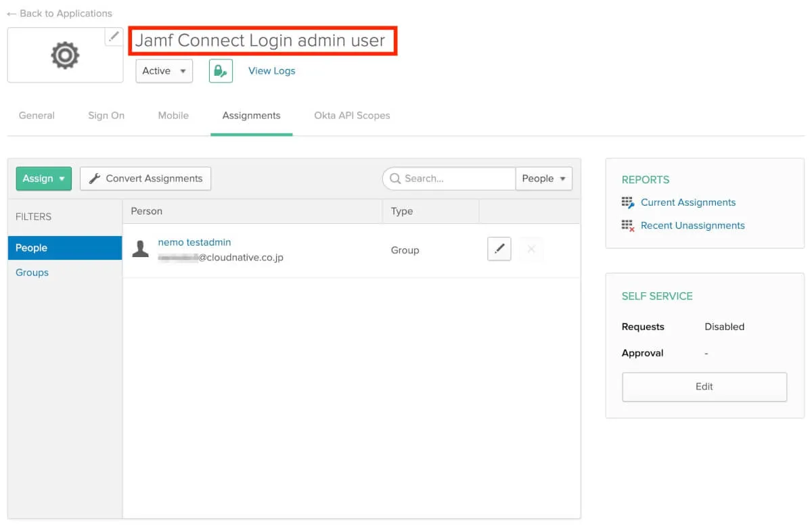Type in the assignments Search field
Viewport: 812px width, 527px height.
457,179
